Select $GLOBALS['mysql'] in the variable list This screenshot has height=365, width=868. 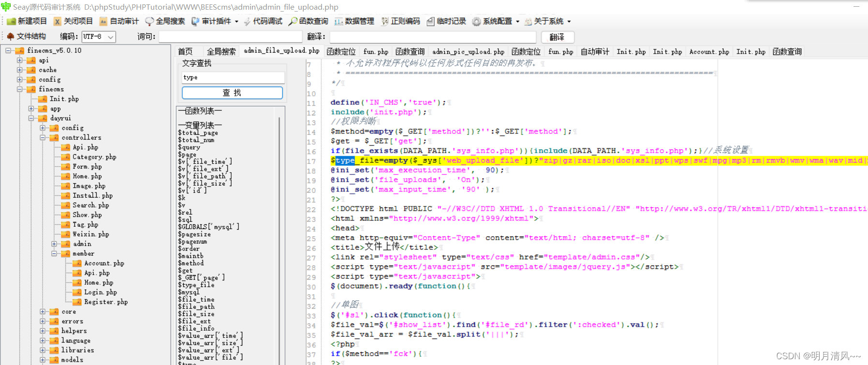pyautogui.click(x=208, y=227)
